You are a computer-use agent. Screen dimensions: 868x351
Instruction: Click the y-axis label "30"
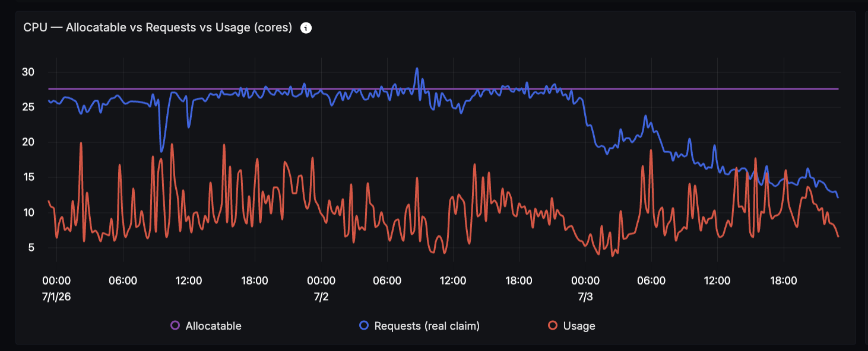(28, 72)
